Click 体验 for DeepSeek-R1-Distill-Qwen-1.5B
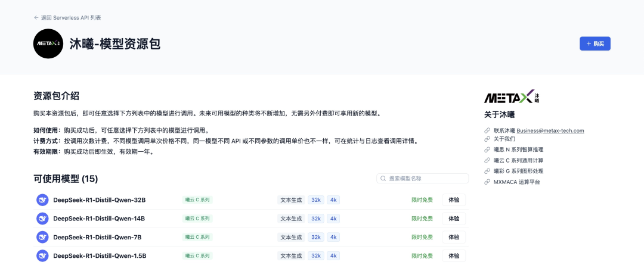This screenshot has width=644, height=265. click(454, 256)
